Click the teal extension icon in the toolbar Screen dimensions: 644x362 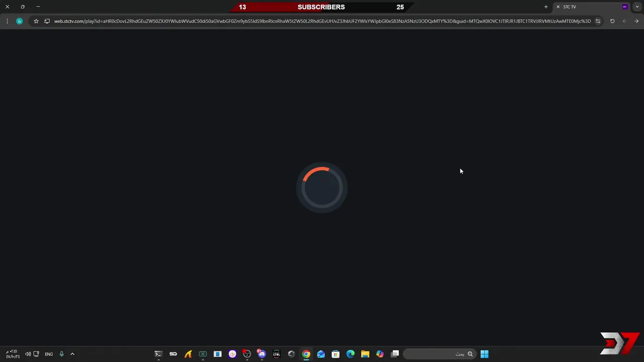coord(20,21)
